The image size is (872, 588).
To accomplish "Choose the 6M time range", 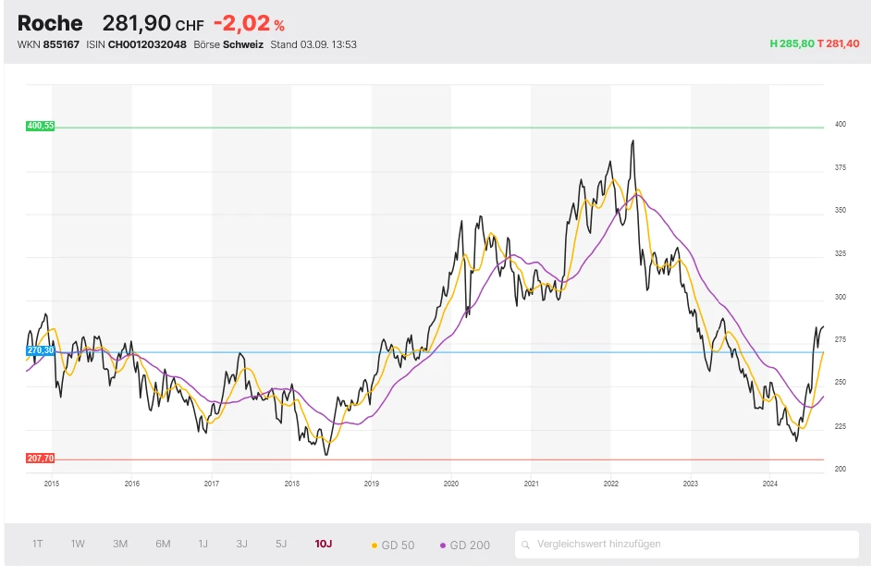I will pyautogui.click(x=163, y=544).
